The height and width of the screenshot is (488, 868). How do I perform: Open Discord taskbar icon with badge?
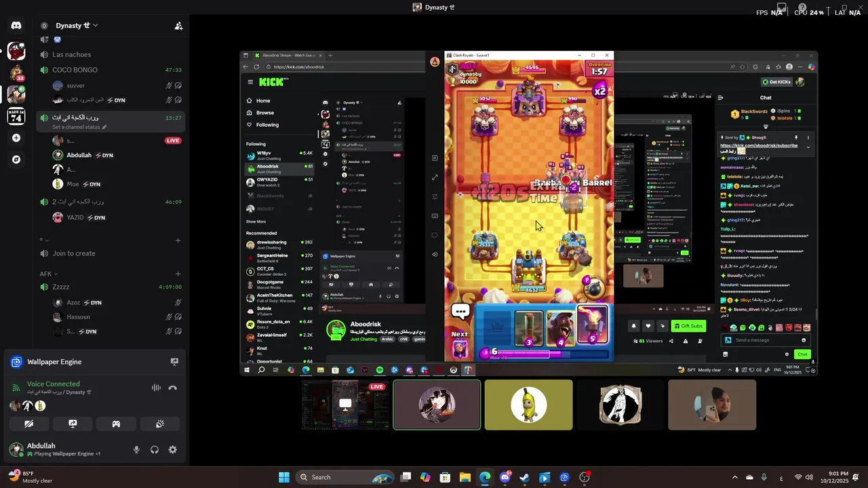505,477
